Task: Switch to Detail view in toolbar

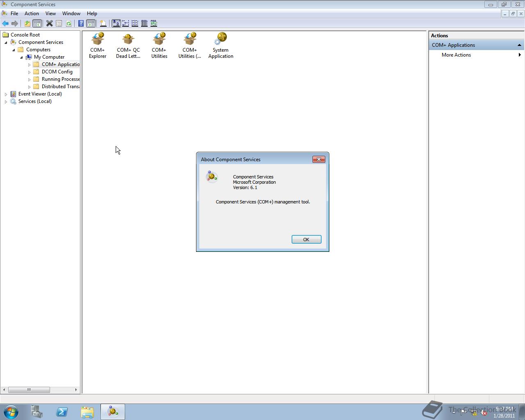Action: 144,23
